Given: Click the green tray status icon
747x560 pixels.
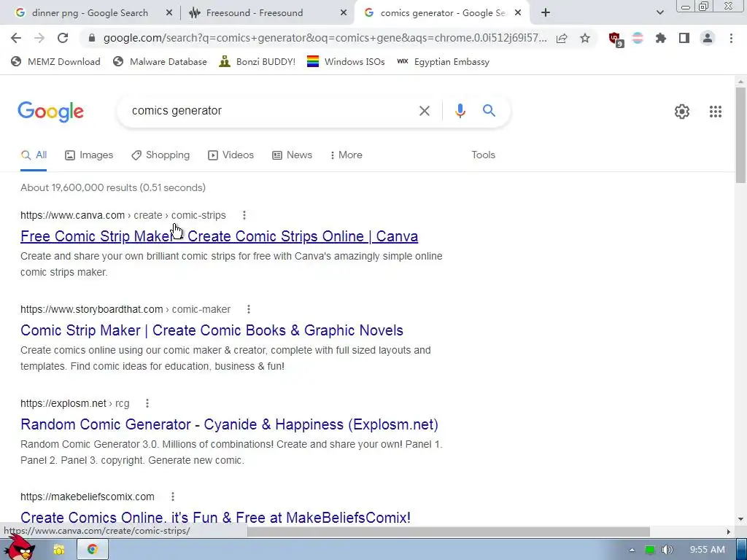Looking at the screenshot, I should coord(649,550).
